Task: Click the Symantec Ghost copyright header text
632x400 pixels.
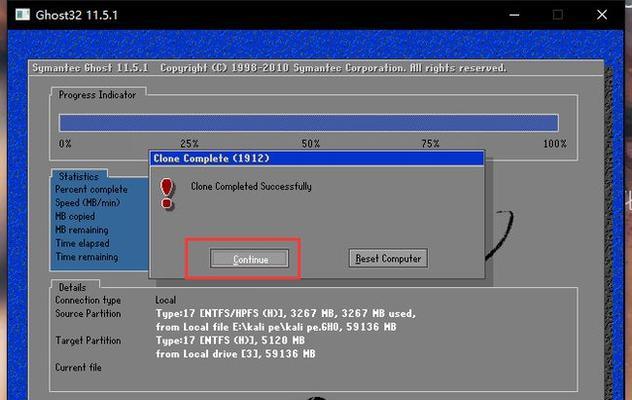Action: pyautogui.click(x=269, y=68)
